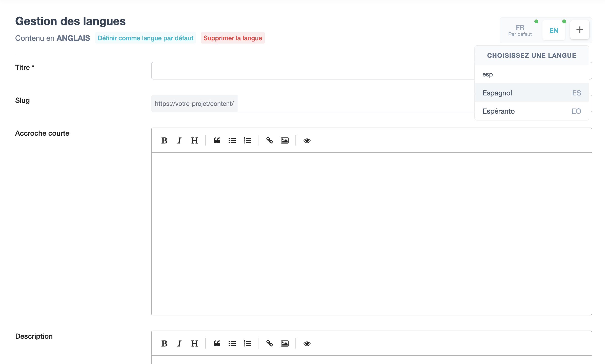The width and height of the screenshot is (605, 364).
Task: Toggle preview eye in Description editor
Action: click(307, 343)
